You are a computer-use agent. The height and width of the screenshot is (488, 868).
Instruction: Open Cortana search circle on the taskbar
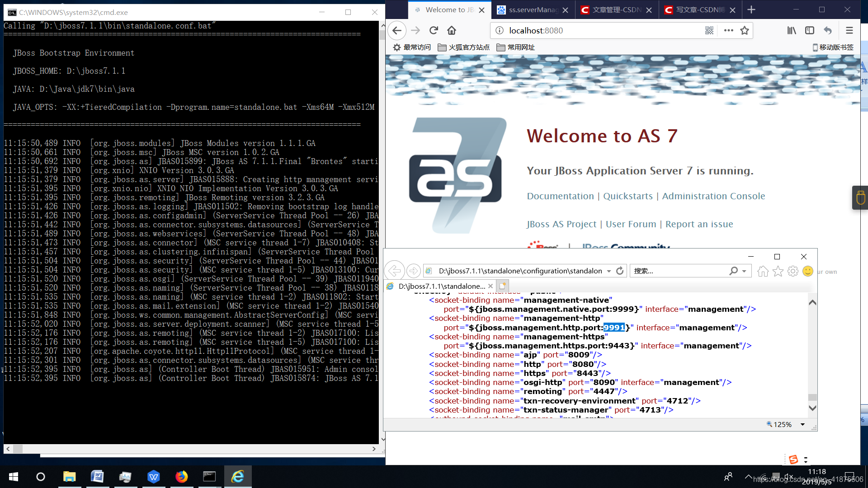pyautogui.click(x=40, y=477)
